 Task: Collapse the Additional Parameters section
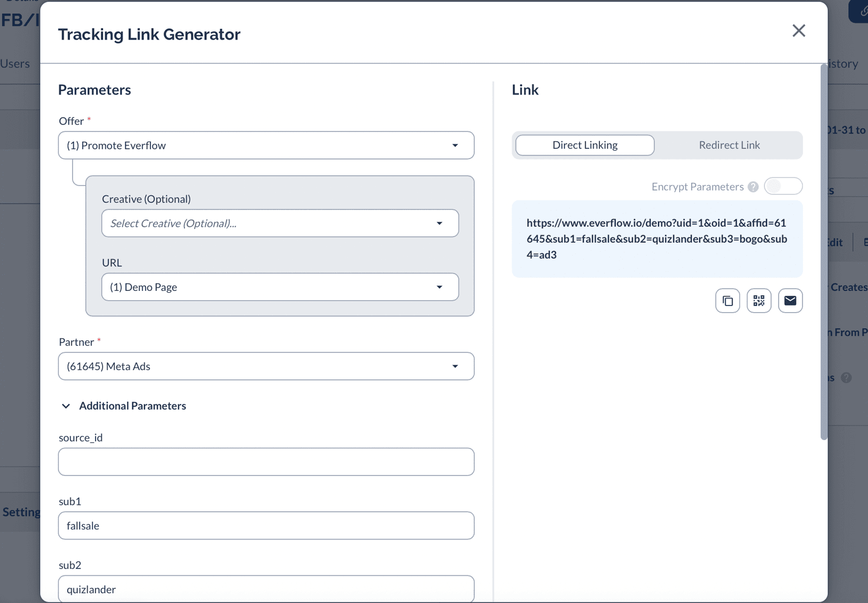tap(124, 406)
